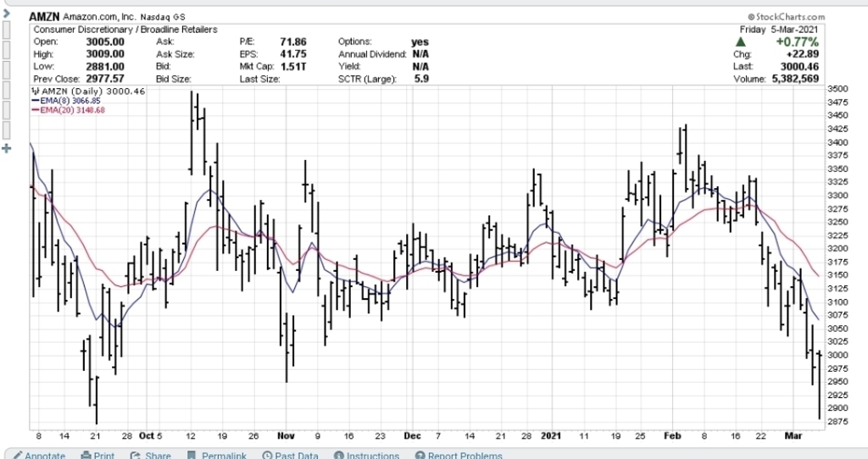Open the Report Problems link

[x=465, y=455]
